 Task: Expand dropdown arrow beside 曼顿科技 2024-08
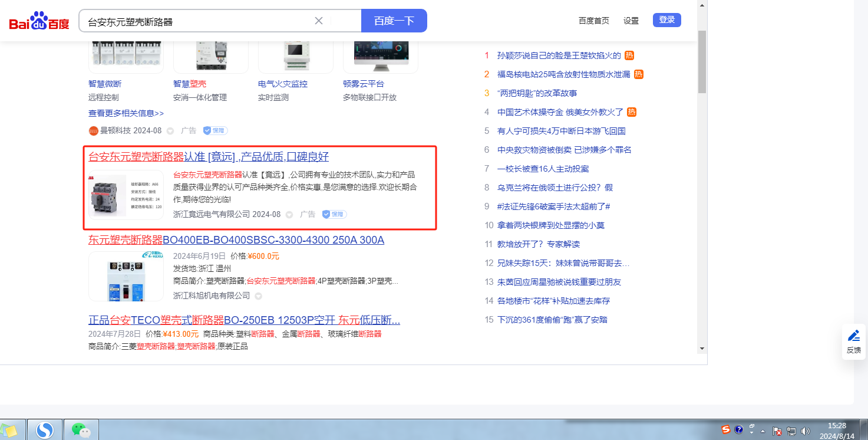coord(170,131)
